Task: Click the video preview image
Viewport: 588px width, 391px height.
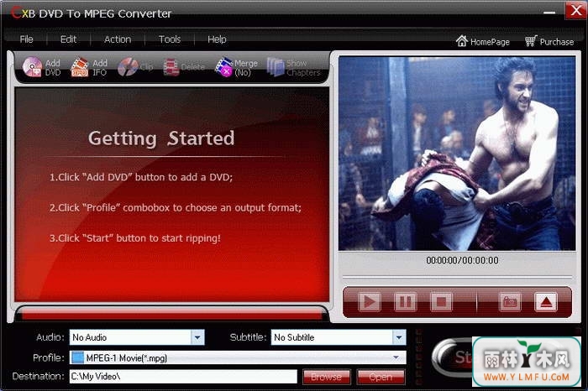Action: pyautogui.click(x=457, y=154)
